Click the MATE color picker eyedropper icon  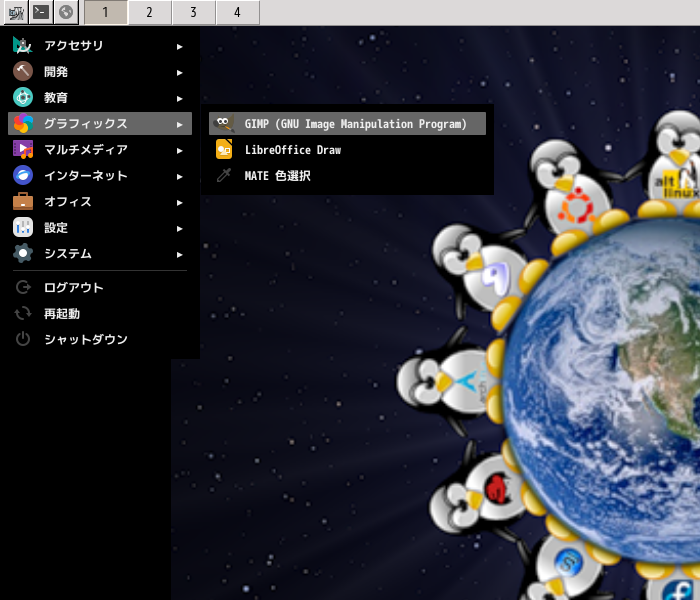224,176
